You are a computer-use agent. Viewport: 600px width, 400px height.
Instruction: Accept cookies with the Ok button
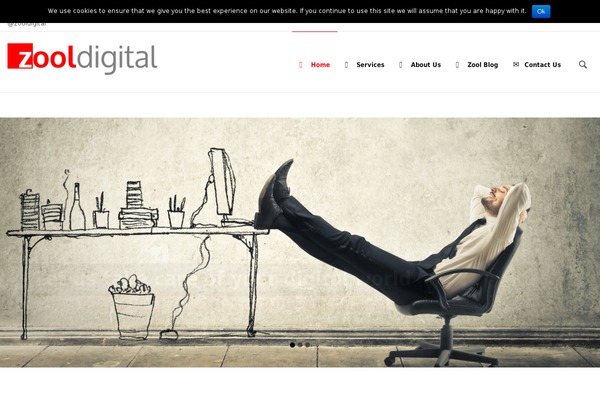pos(541,11)
